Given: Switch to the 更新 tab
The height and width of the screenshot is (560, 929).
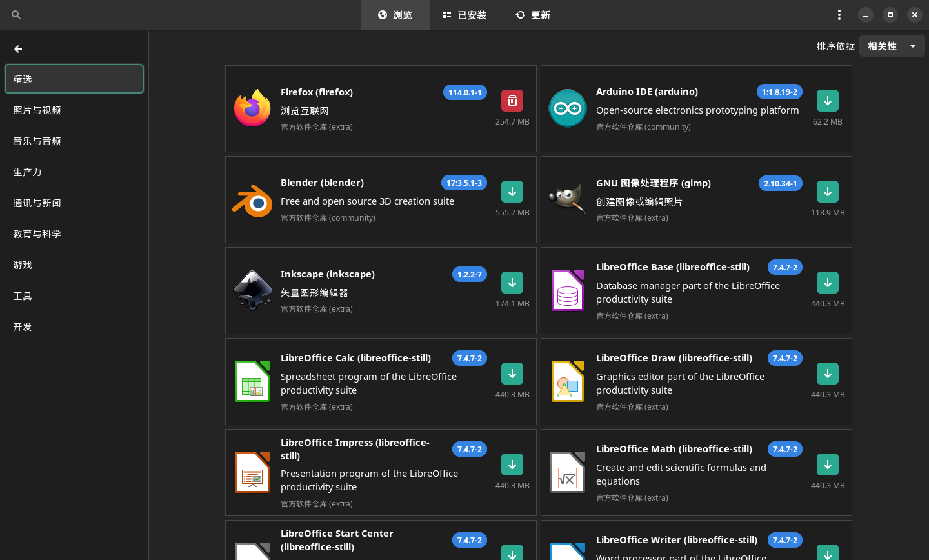Looking at the screenshot, I should coord(533,15).
